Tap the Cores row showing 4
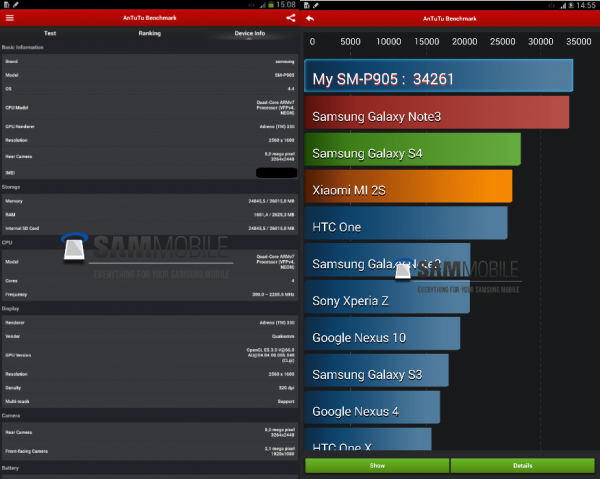 click(150, 281)
